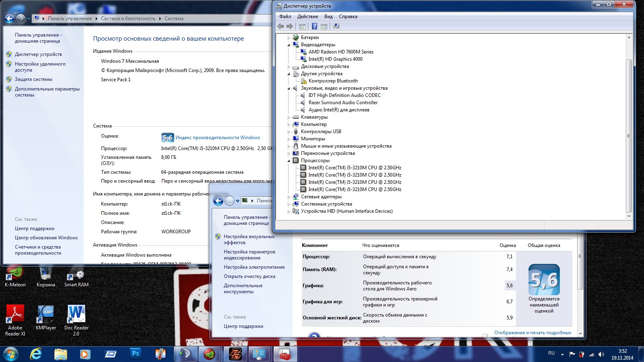Click the Forward arrow in Device Manager toolbar
Screen dimensions: 644x362
tap(290, 26)
